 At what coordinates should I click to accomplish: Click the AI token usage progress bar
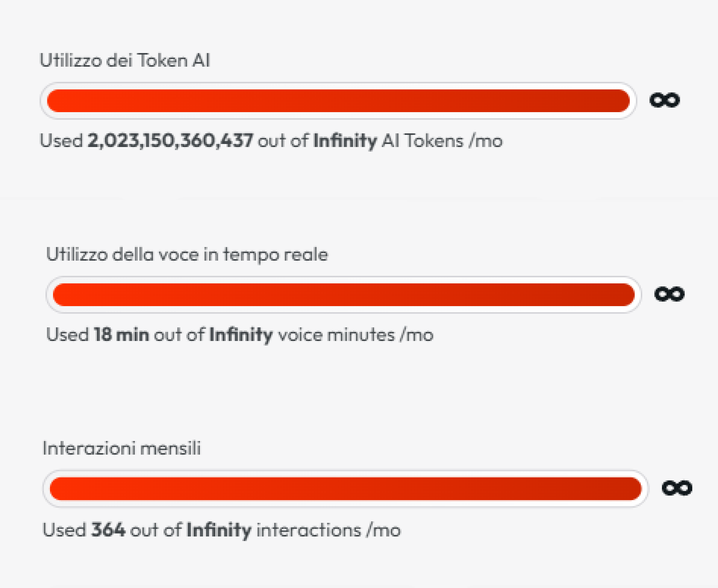point(338,101)
